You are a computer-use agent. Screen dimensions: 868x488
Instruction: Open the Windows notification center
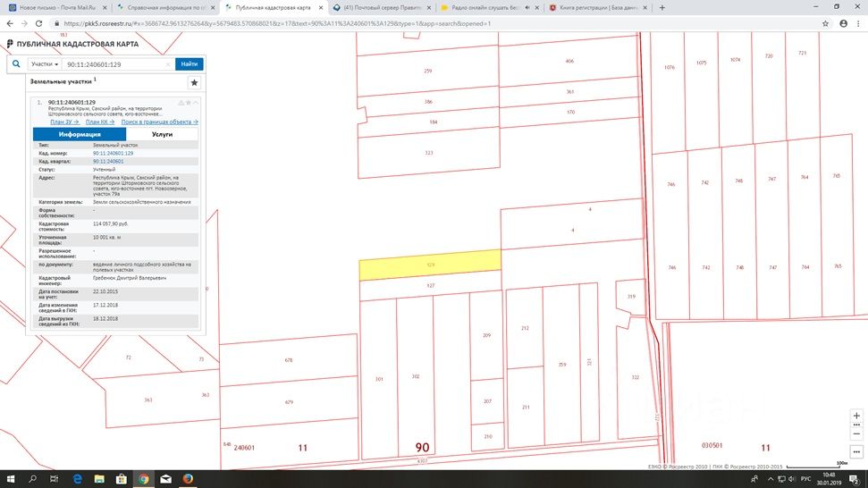pyautogui.click(x=855, y=479)
